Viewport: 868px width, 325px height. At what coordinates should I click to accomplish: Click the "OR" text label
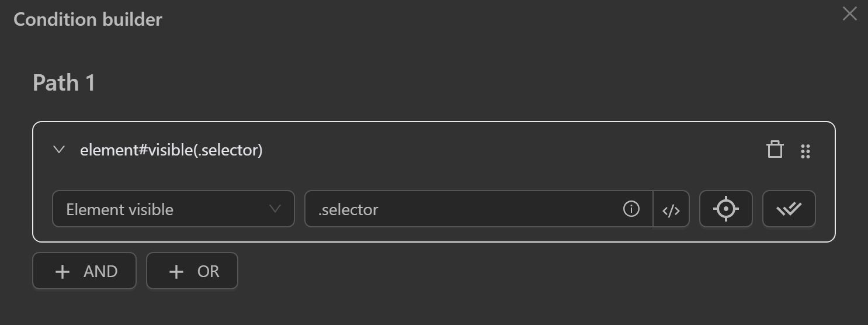pyautogui.click(x=209, y=271)
